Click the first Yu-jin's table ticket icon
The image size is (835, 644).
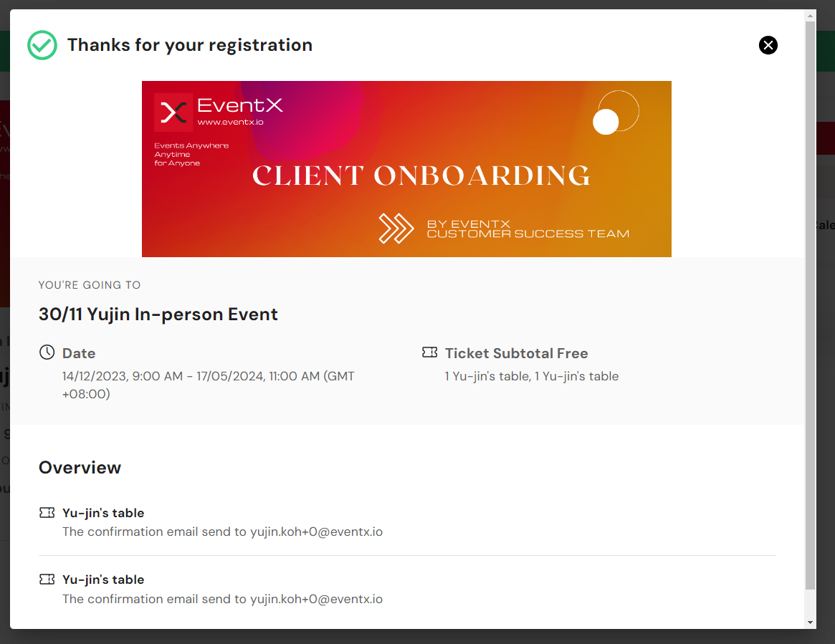click(47, 512)
